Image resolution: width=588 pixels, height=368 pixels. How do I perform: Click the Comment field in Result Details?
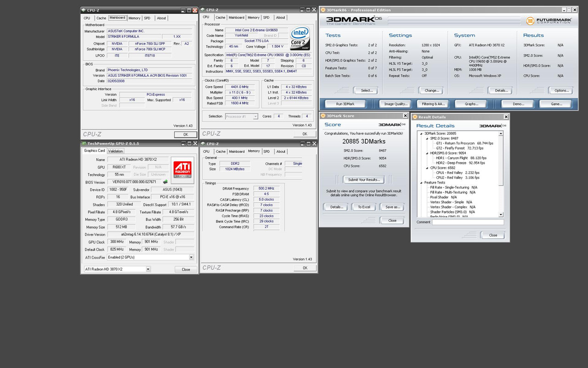tap(468, 222)
